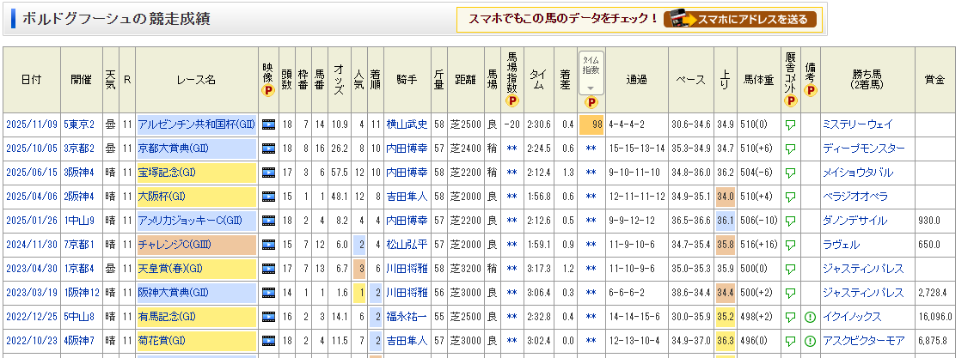
Task: Play the 宝塚記念 race video icon
Action: coord(268,173)
